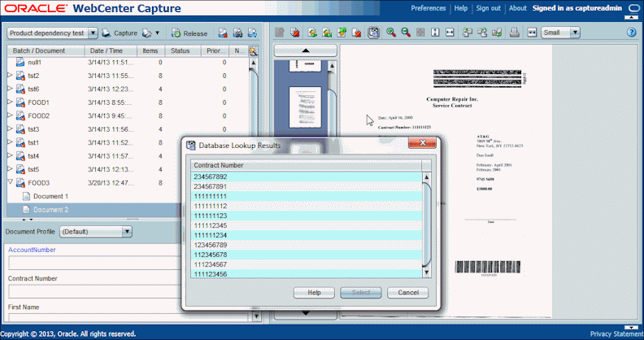Select contract number 123456789 row
This screenshot has width=644, height=340.
[307, 245]
